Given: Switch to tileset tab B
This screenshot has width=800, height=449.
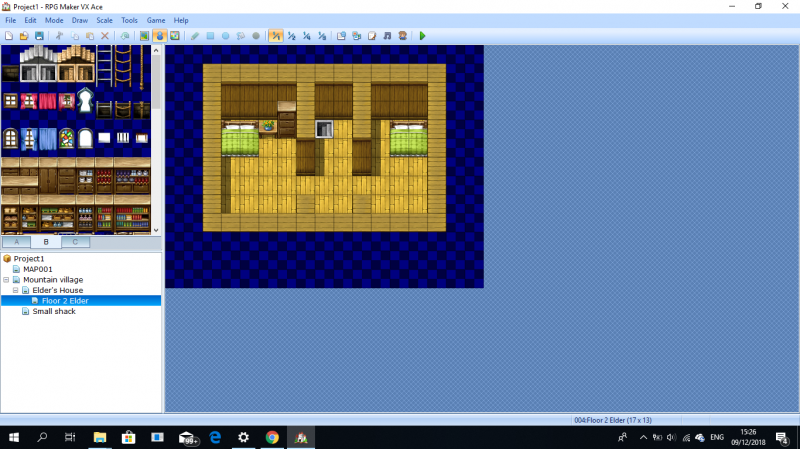Looking at the screenshot, I should pos(46,242).
